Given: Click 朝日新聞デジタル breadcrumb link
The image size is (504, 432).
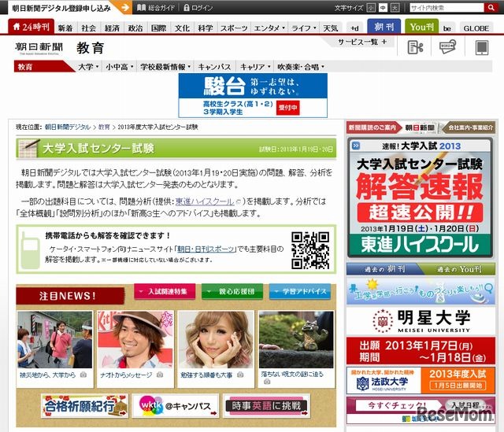Looking at the screenshot, I should 68,127.
